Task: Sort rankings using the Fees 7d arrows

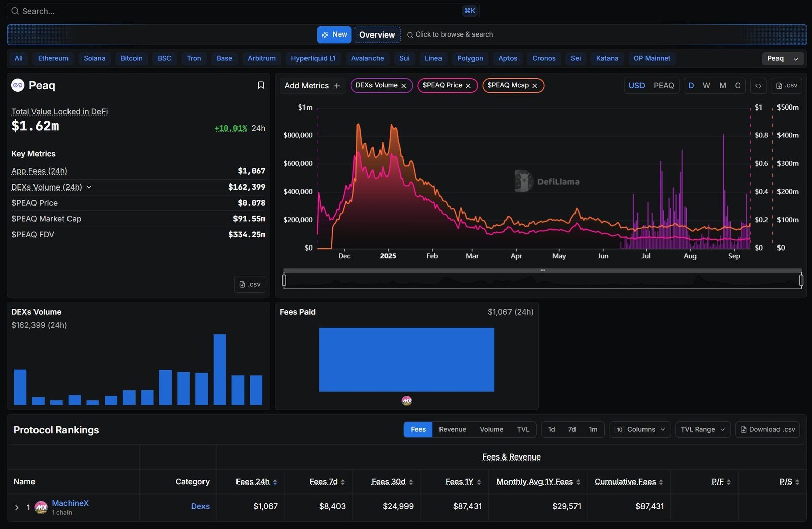Action: (x=343, y=482)
